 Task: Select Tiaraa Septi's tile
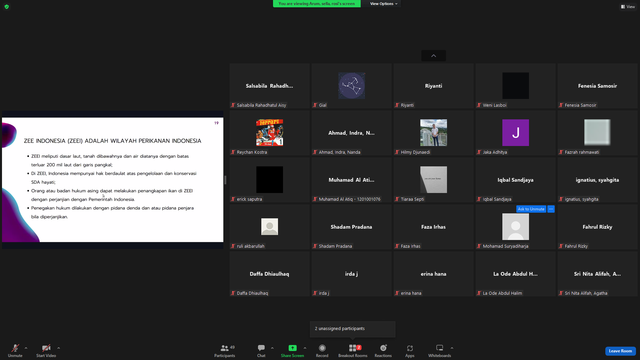pyautogui.click(x=433, y=180)
